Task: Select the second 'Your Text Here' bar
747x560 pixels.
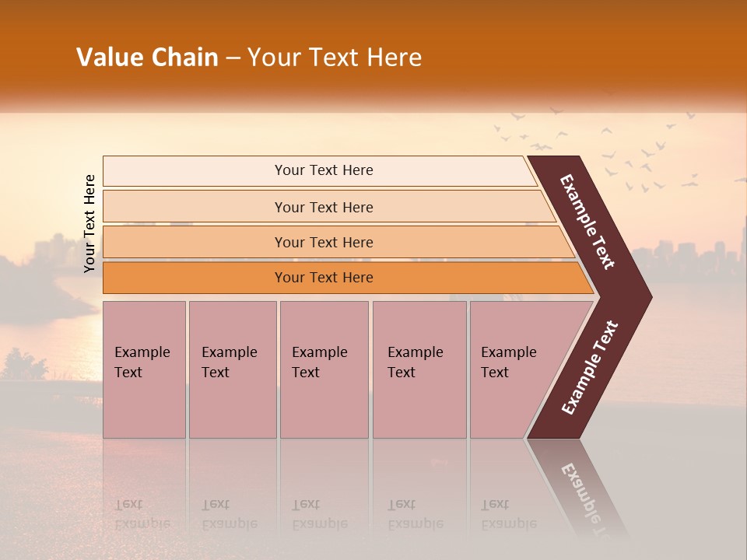Action: click(x=328, y=207)
